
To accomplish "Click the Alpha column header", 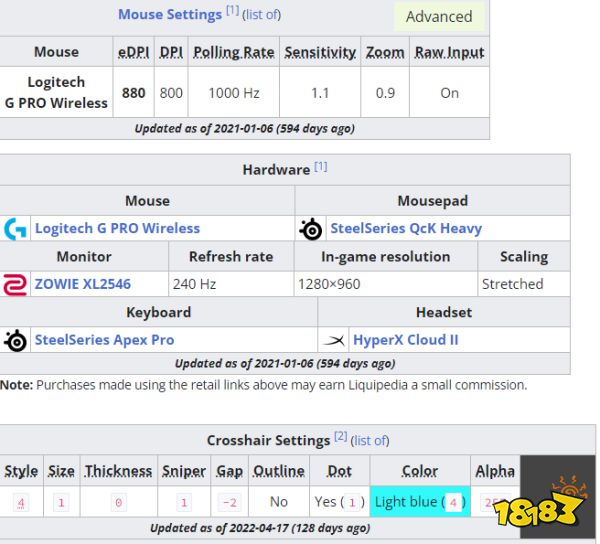I will pyautogui.click(x=495, y=471).
